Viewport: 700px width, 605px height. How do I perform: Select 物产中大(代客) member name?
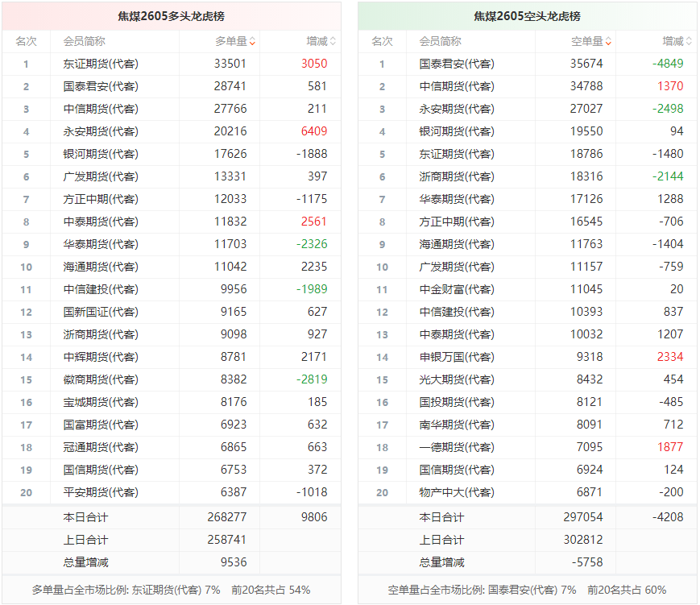(x=457, y=492)
